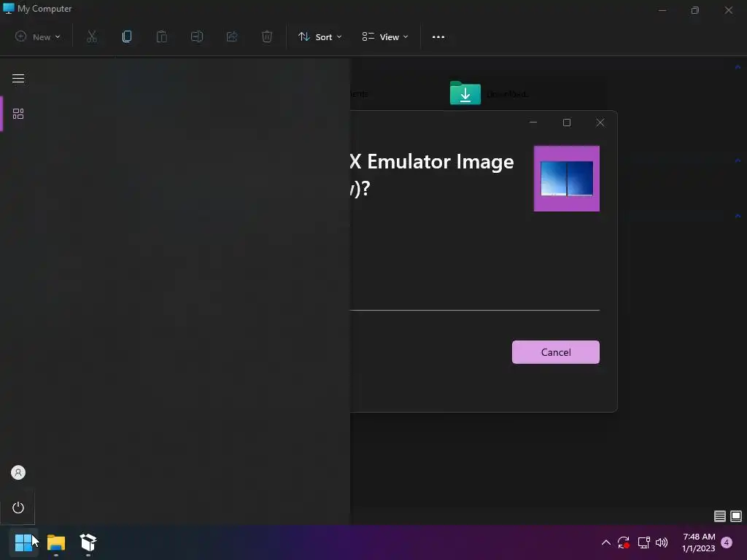
Task: Maximize the emulator installer dialog
Action: [567, 122]
